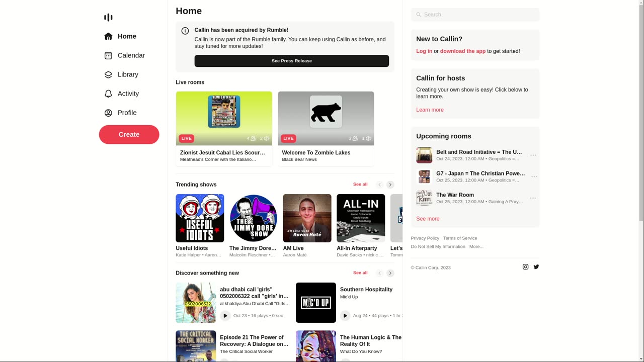The height and width of the screenshot is (362, 644).
Task: Click the Callin logo icon
Action: (x=108, y=18)
